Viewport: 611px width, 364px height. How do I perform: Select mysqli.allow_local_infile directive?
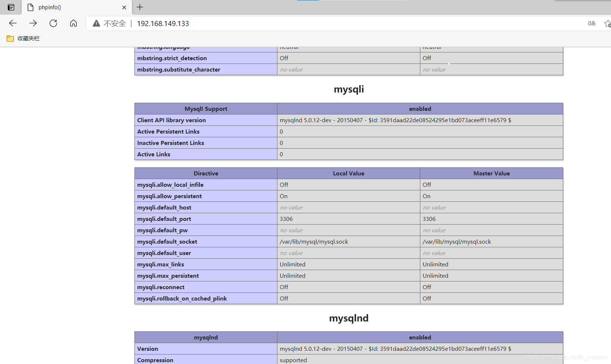tap(170, 185)
